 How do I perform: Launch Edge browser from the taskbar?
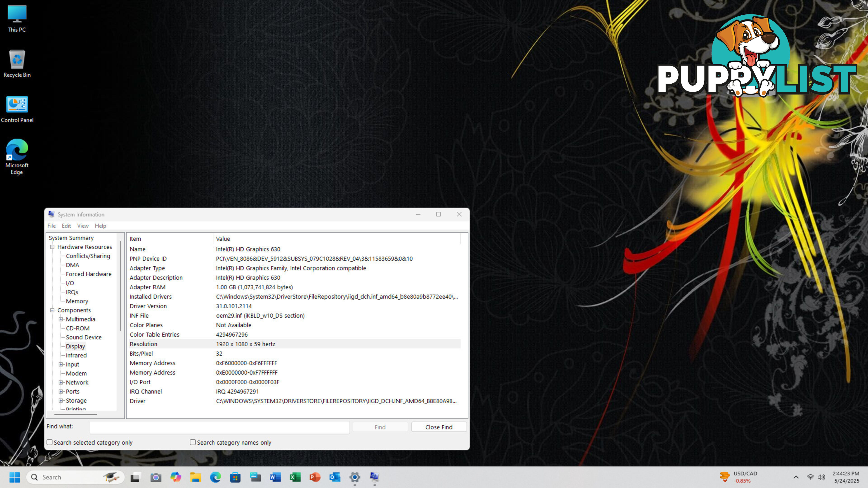(215, 477)
